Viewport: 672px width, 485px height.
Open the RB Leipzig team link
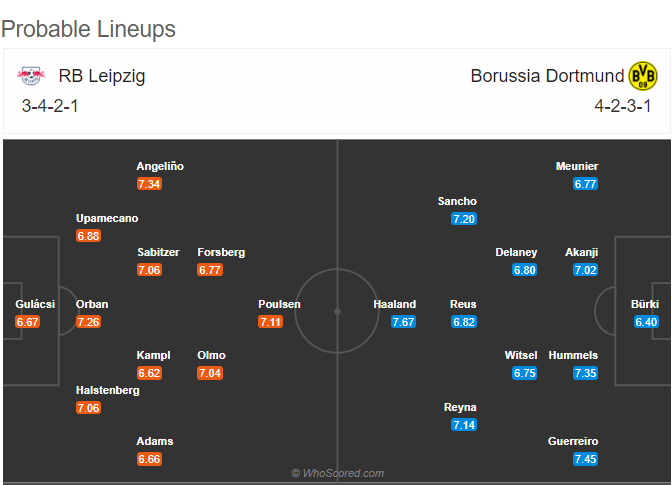102,76
